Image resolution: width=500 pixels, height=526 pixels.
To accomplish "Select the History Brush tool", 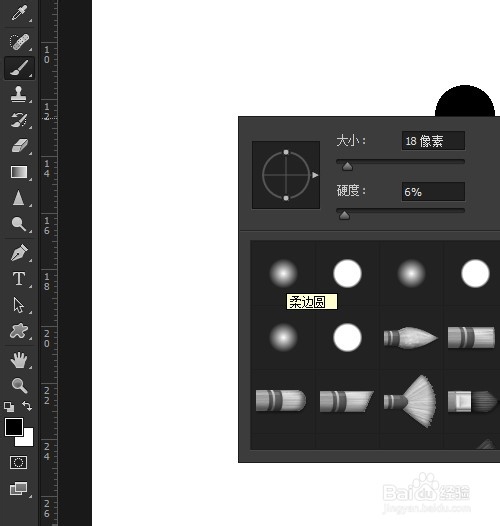I will [19, 120].
